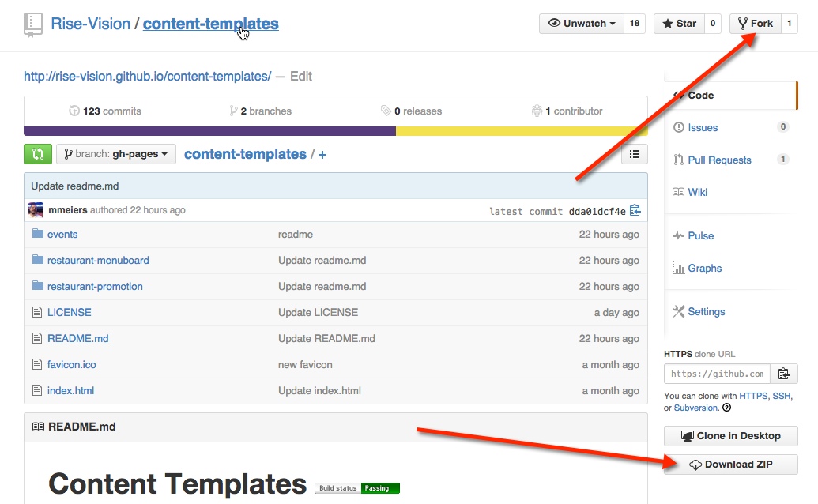View the 18 watchers count
This screenshot has height=504, width=818.
coord(635,24)
